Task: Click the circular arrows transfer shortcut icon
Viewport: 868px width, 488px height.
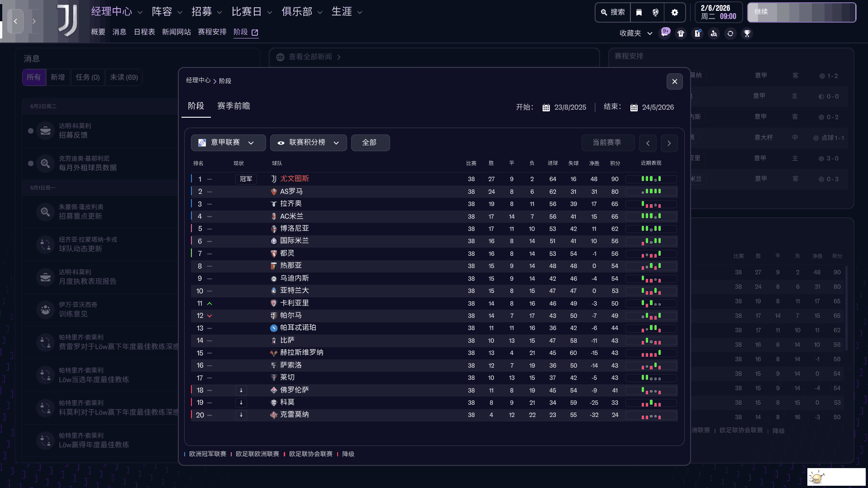Action: pos(730,33)
